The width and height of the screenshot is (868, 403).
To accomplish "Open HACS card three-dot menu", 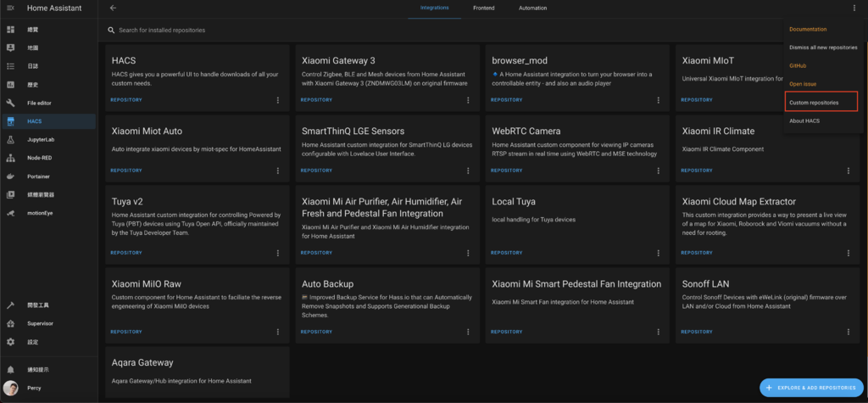I will 278,100.
